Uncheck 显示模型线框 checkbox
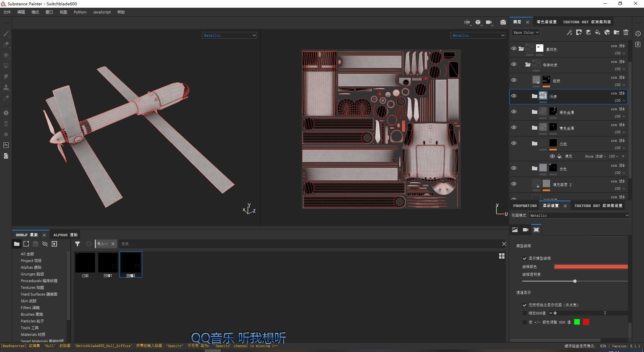 pyautogui.click(x=525, y=258)
